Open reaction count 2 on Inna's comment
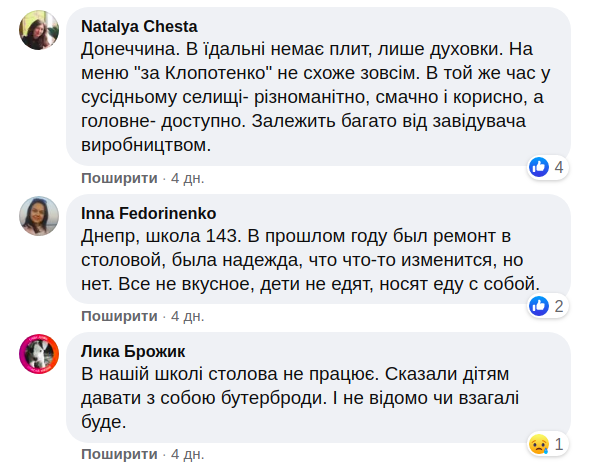The image size is (603, 467). pos(559,306)
